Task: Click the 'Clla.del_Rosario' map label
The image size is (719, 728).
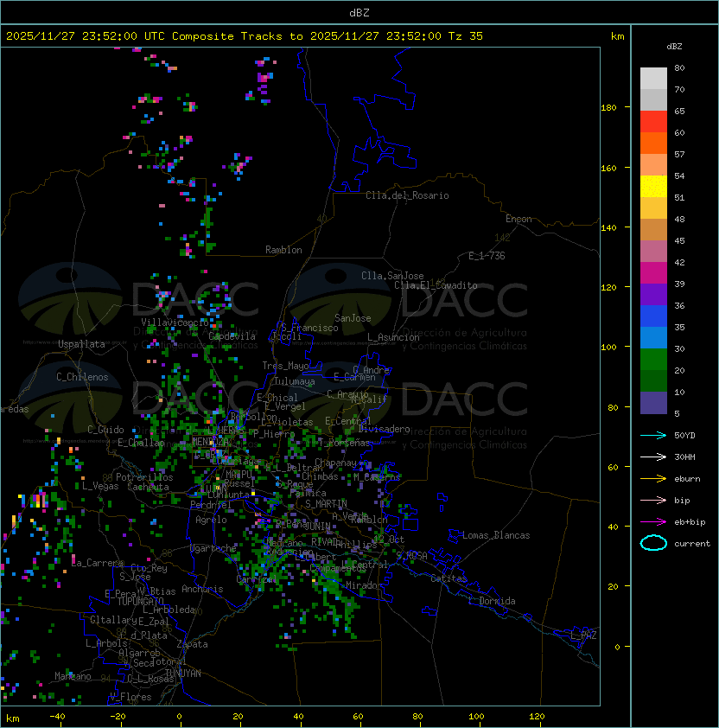Action: (407, 195)
